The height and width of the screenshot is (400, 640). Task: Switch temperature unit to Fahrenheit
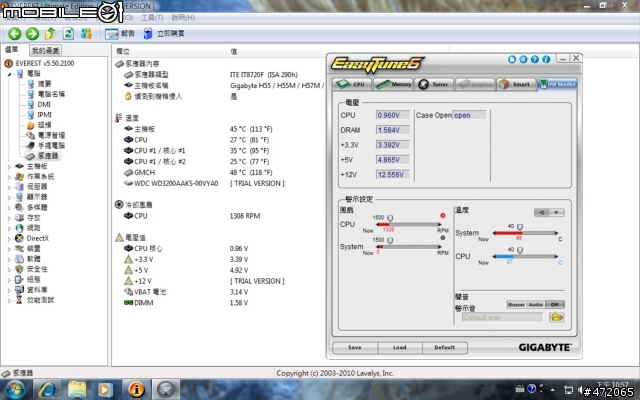coord(557,213)
